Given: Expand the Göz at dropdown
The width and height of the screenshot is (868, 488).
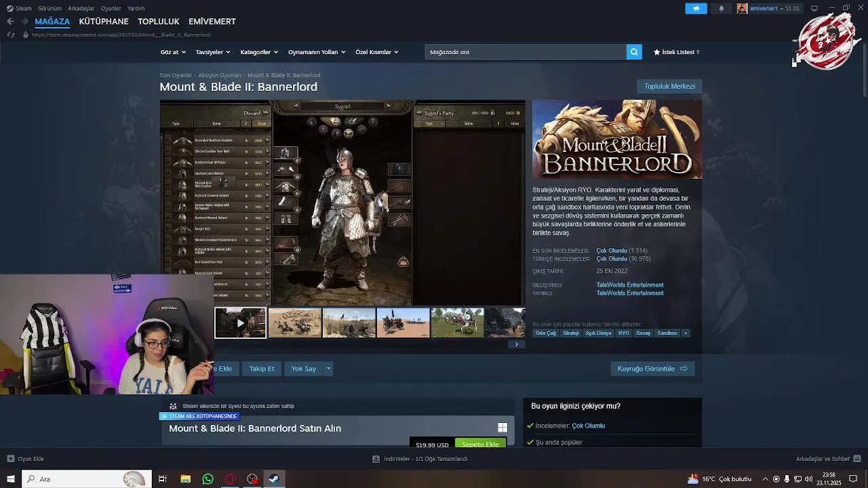Looking at the screenshot, I should point(173,52).
